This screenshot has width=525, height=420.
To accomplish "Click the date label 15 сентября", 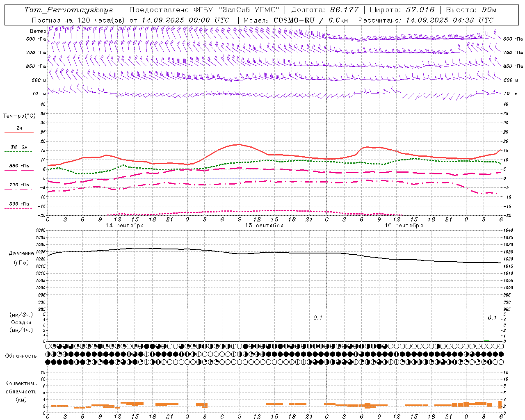I will [x=264, y=226].
